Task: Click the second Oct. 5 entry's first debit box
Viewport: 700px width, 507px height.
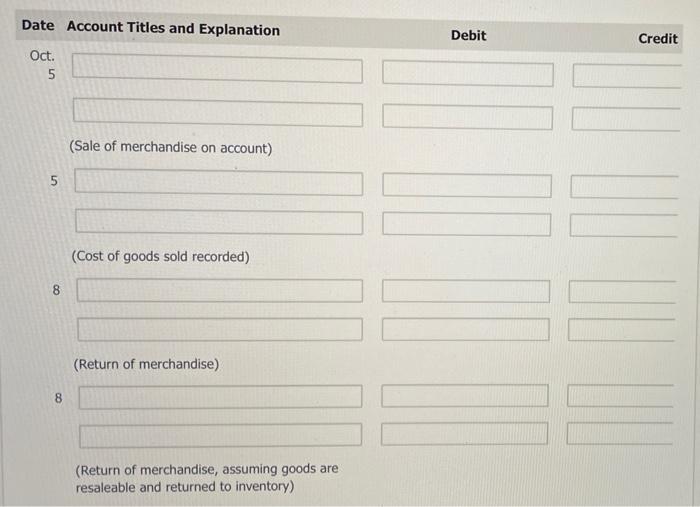Action: [x=467, y=185]
